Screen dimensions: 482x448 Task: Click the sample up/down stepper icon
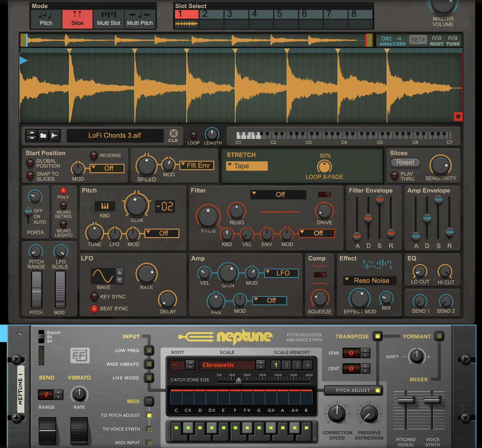point(32,136)
